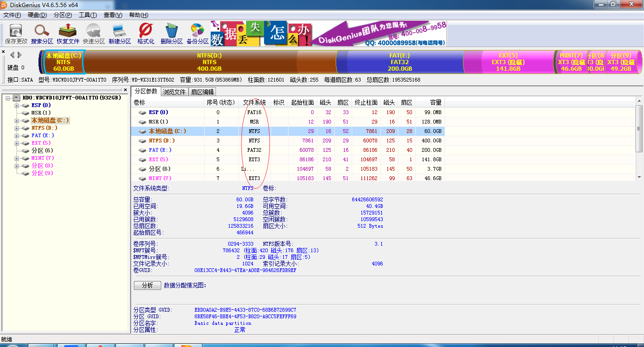The width and height of the screenshot is (644, 347).
Task: Click the 分析 button
Action: click(x=147, y=285)
